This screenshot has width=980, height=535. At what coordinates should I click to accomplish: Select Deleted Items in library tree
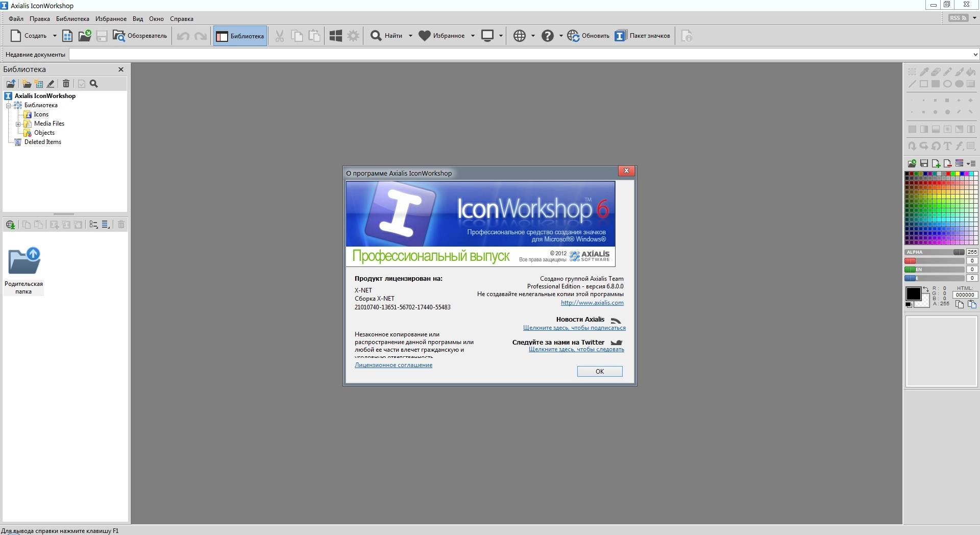(42, 142)
